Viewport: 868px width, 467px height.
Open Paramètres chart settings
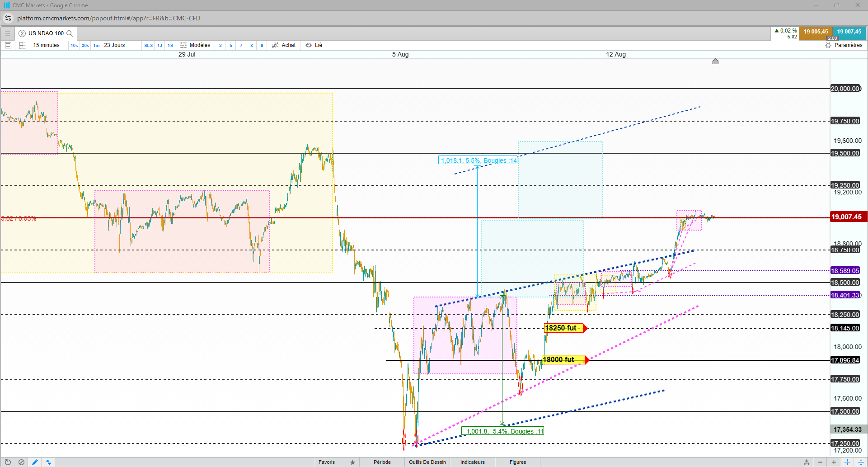coord(844,45)
